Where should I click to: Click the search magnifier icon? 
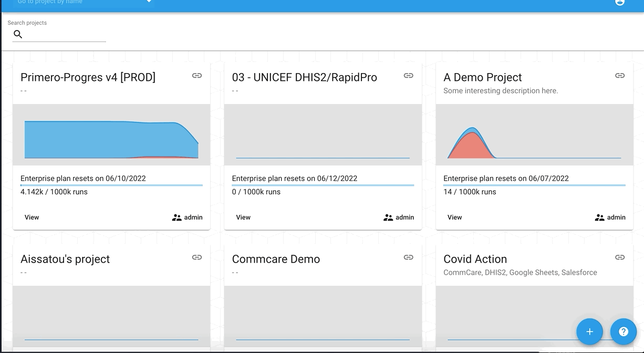pyautogui.click(x=18, y=34)
